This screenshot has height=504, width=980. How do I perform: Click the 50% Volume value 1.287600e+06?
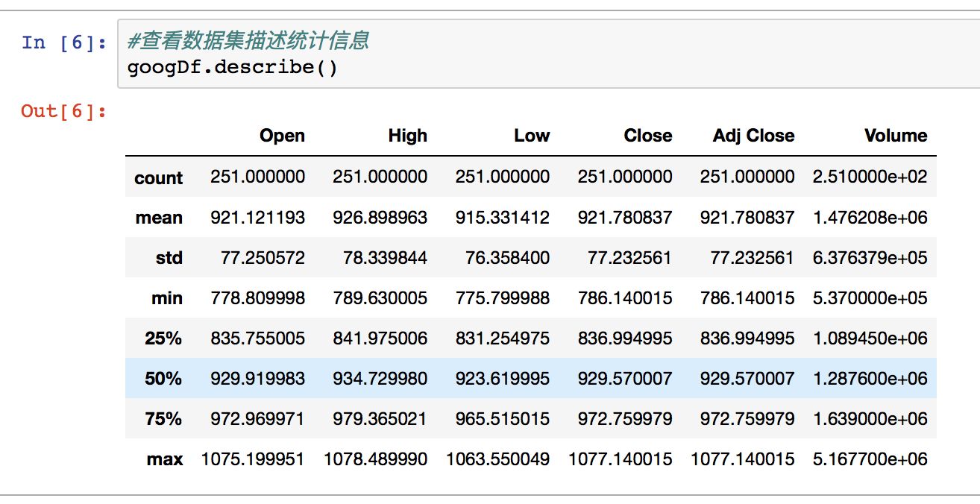point(870,379)
